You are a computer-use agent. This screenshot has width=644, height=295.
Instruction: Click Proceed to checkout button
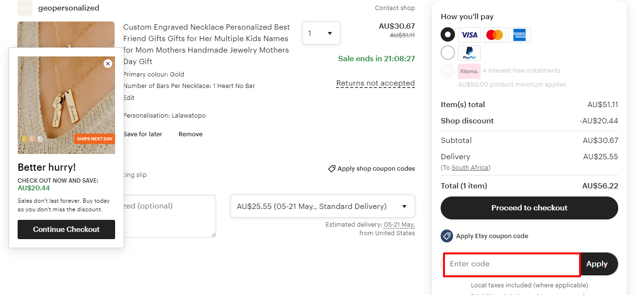click(x=529, y=208)
